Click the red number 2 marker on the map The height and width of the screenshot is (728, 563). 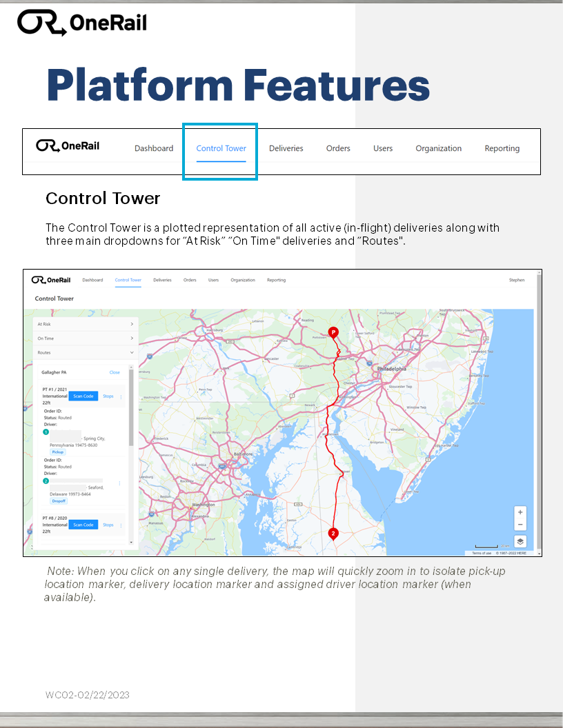coord(333,534)
